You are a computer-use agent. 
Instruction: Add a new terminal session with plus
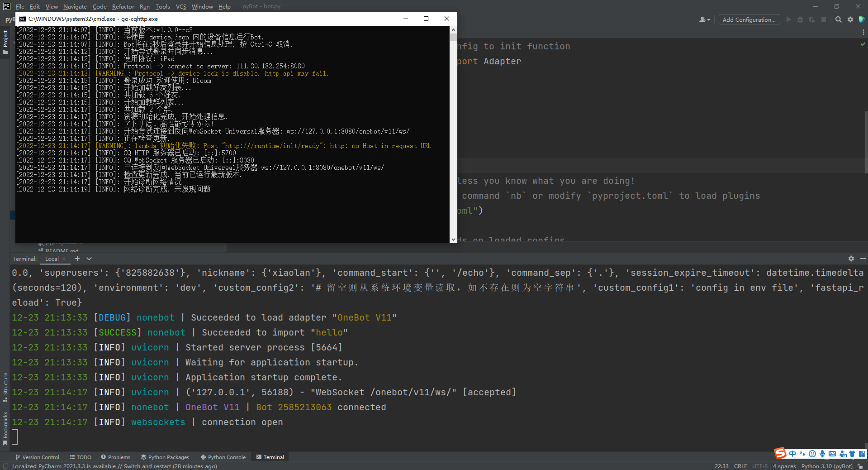(77, 259)
